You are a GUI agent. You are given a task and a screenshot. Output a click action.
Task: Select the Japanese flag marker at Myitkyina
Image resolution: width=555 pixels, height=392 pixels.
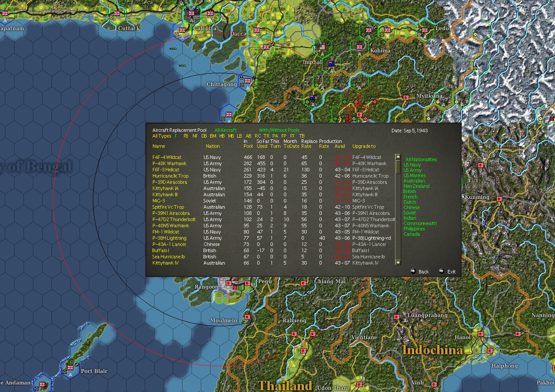406,97
